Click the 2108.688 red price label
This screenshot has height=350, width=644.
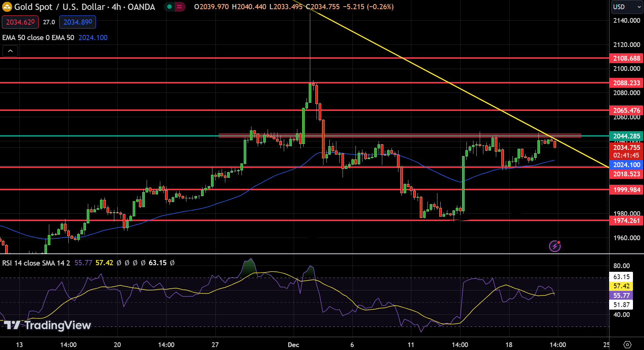[626, 58]
